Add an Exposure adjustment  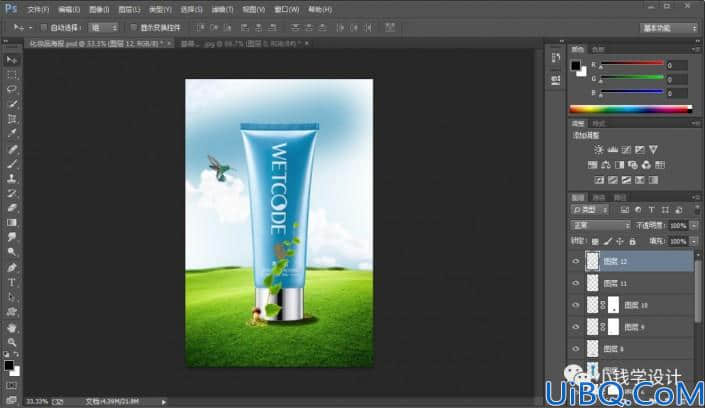point(640,149)
